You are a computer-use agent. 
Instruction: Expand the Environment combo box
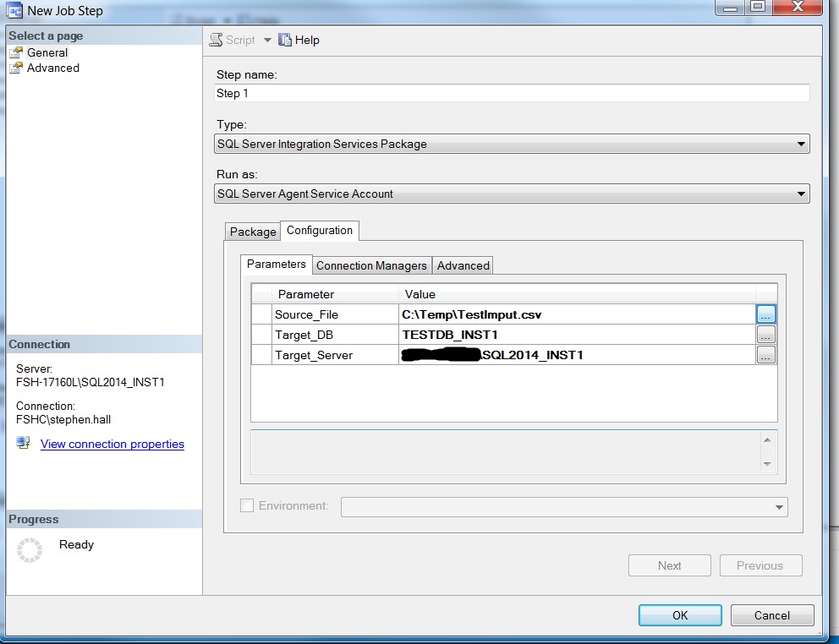pyautogui.click(x=778, y=507)
